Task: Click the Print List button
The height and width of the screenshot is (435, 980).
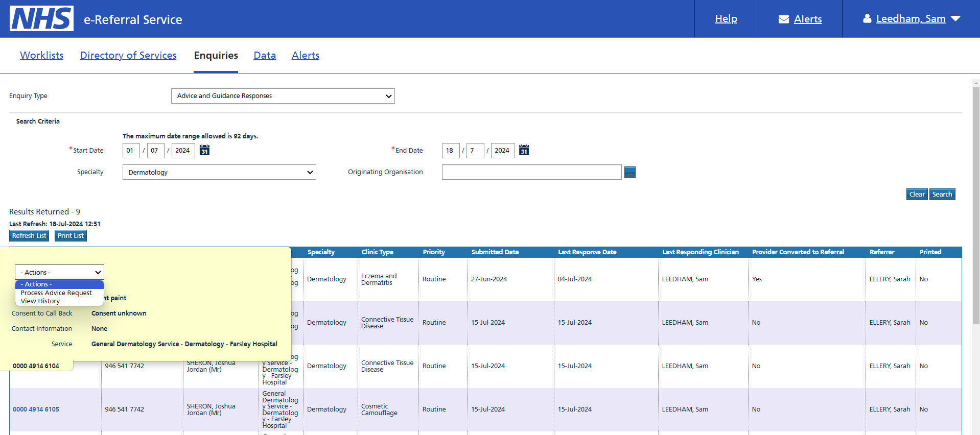Action: click(x=71, y=236)
